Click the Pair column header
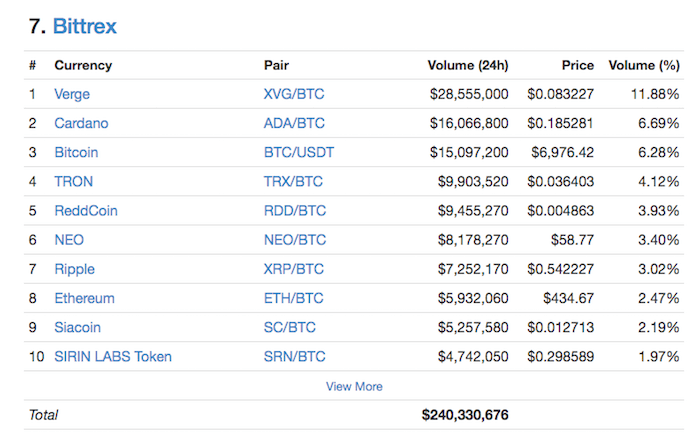Screen dimensions: 700x442 276,65
